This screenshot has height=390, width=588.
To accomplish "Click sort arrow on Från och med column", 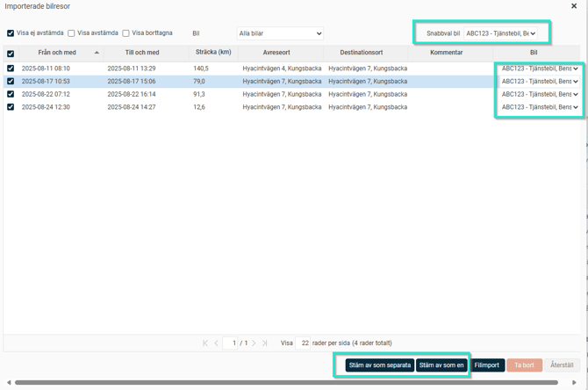I will (x=97, y=53).
